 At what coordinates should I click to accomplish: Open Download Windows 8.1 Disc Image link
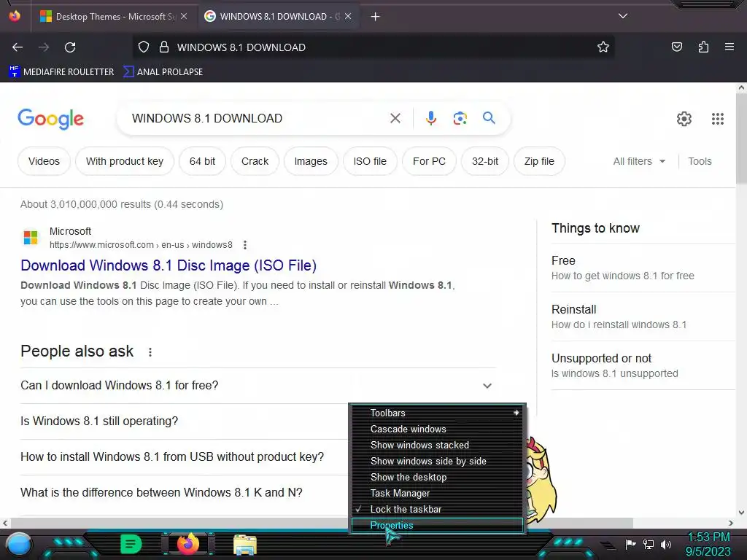point(169,265)
